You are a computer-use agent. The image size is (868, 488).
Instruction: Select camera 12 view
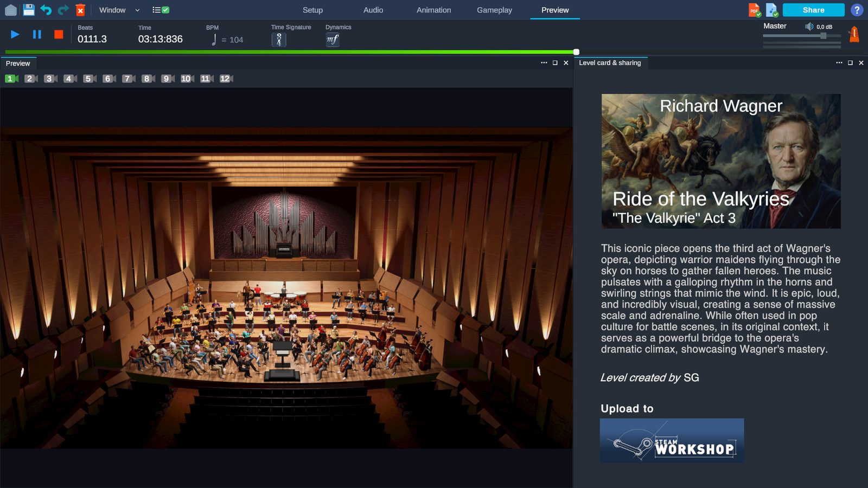(226, 79)
